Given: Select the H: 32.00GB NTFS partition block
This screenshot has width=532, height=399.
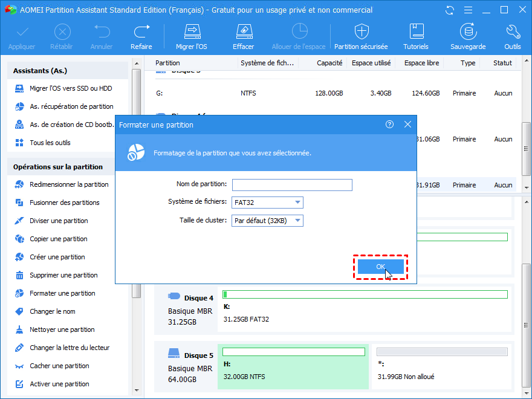Looking at the screenshot, I should [293, 366].
